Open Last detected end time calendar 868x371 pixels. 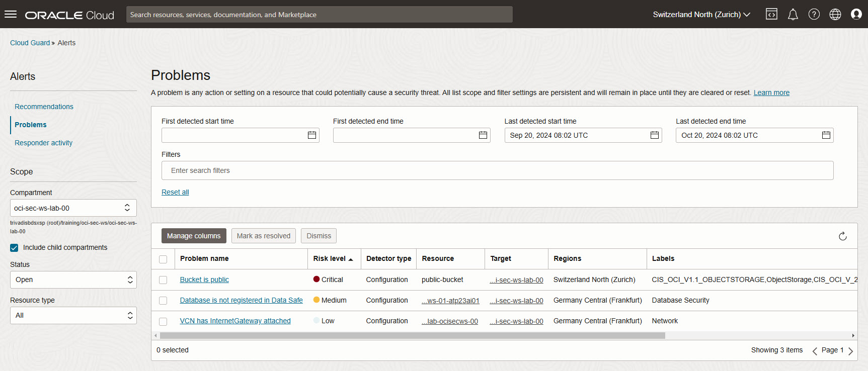coord(826,135)
